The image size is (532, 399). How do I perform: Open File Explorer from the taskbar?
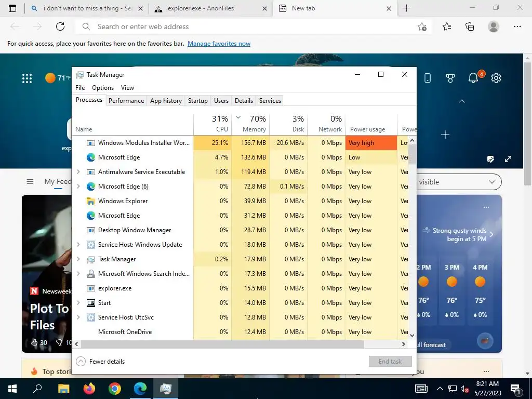click(63, 389)
